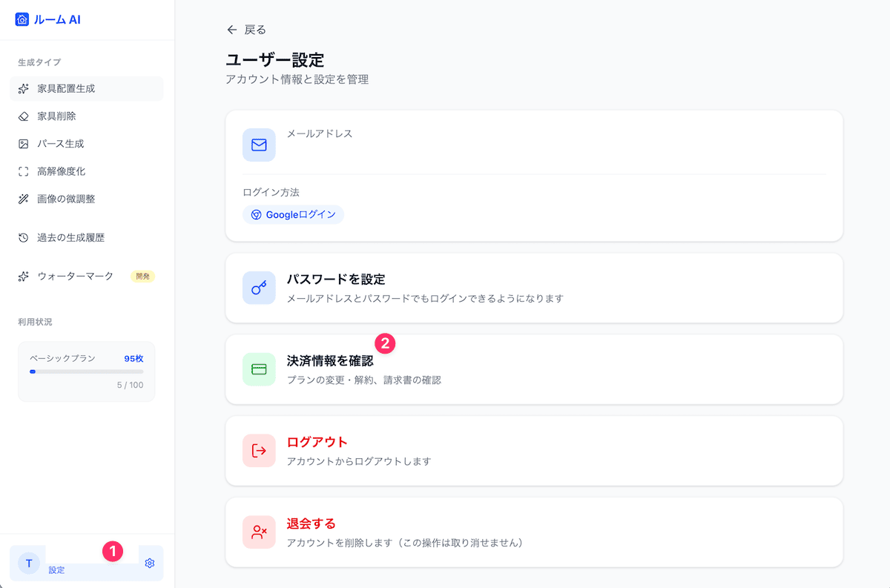Click the key icon for password setup
890x588 pixels.
259,288
